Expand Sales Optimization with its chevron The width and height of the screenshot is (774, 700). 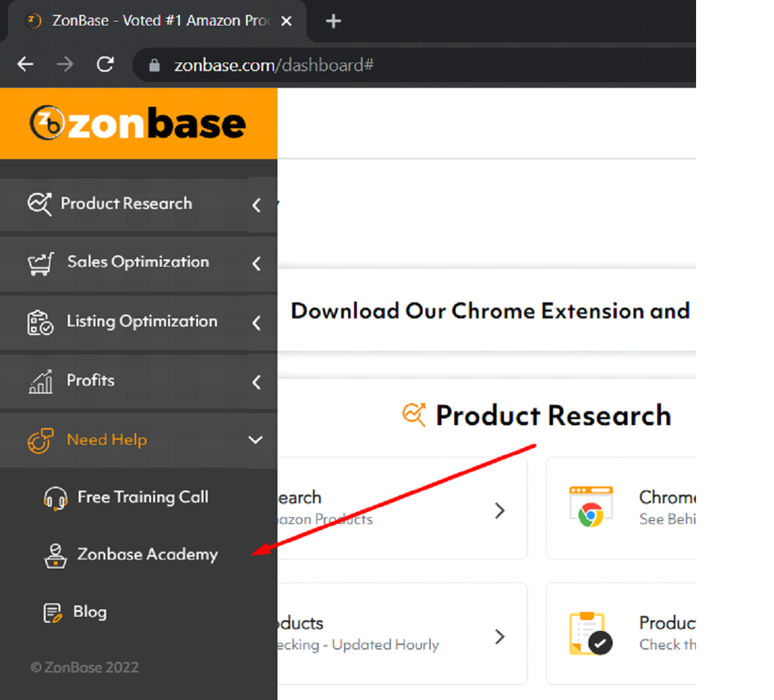(x=256, y=263)
